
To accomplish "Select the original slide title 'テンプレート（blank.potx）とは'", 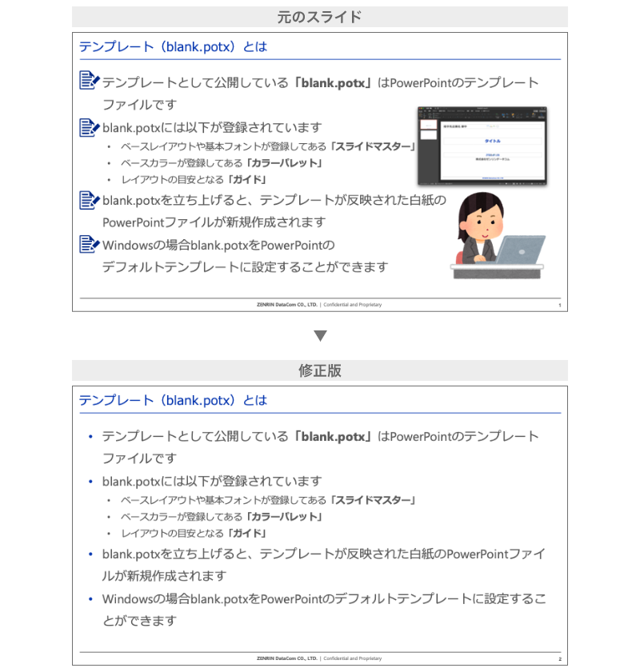I will pyautogui.click(x=173, y=46).
